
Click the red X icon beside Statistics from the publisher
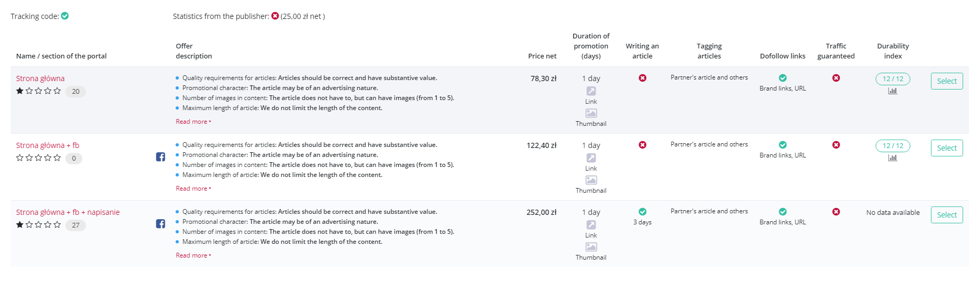(x=275, y=16)
